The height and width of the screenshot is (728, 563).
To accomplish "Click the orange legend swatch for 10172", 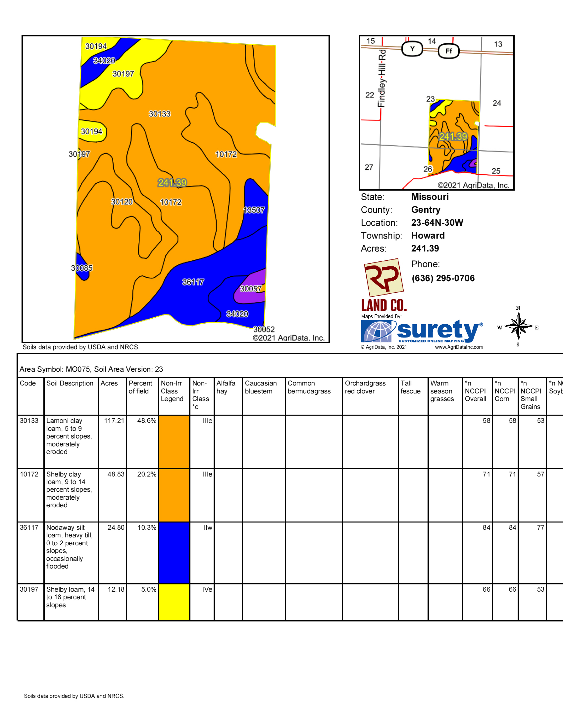I will (x=174, y=495).
